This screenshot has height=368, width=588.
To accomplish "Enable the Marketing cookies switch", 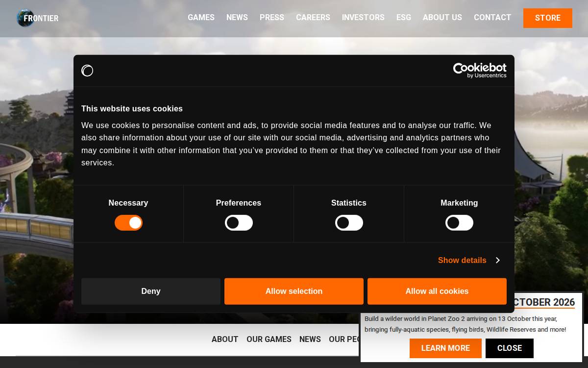I will point(459,223).
